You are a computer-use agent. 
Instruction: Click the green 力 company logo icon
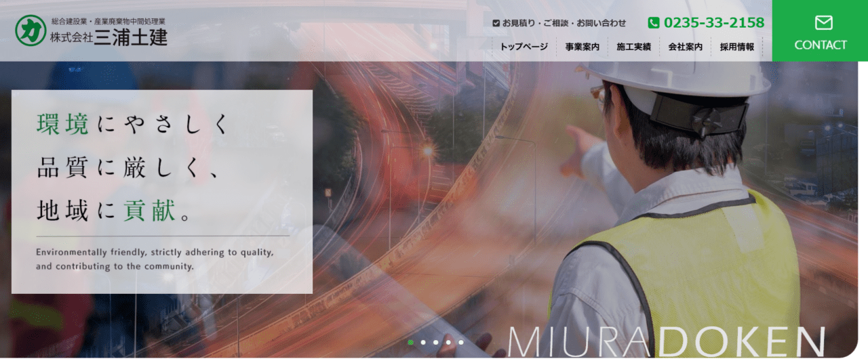point(30,30)
